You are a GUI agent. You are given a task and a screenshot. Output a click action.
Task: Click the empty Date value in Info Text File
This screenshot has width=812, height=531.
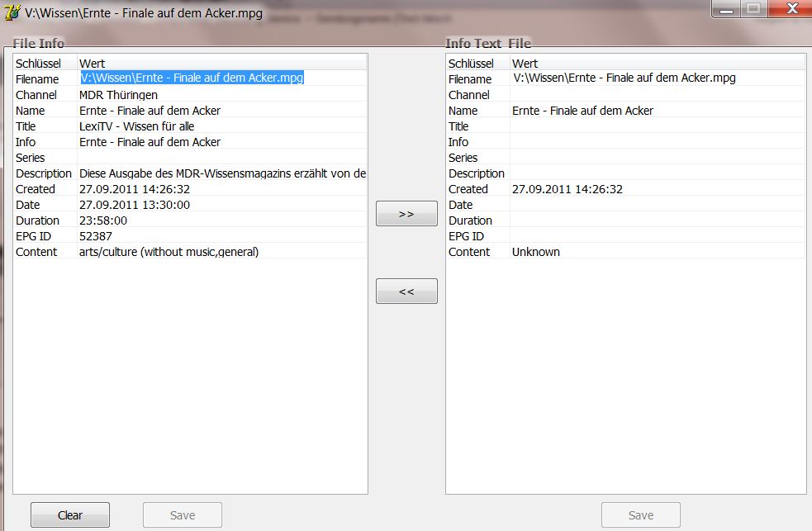tap(658, 205)
